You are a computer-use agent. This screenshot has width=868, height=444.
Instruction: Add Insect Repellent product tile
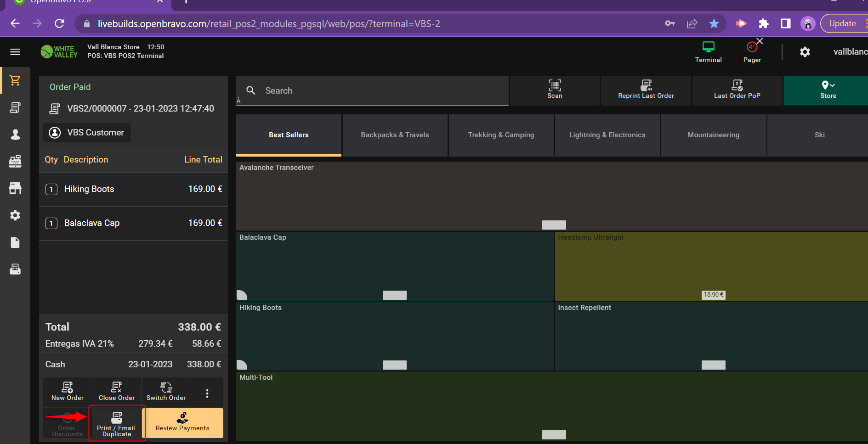[x=711, y=336]
